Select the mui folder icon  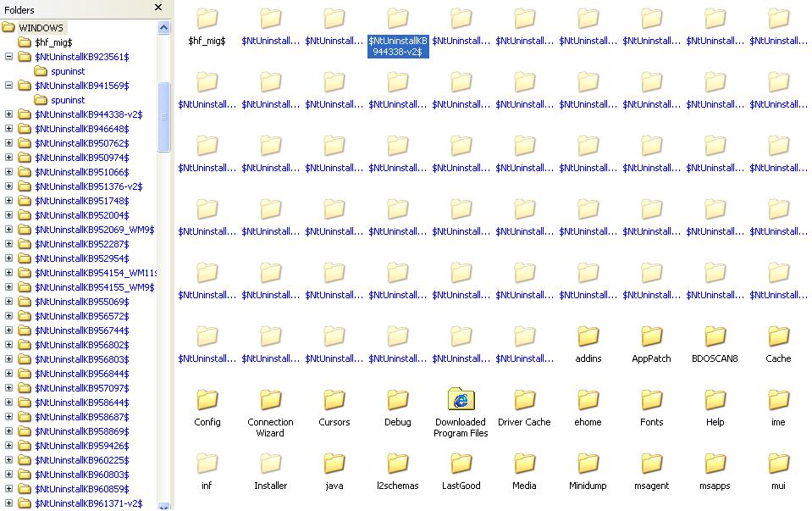(x=778, y=464)
